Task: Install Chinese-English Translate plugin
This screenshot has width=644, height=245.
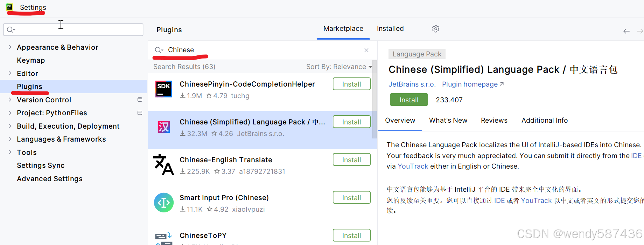Action: [351, 160]
